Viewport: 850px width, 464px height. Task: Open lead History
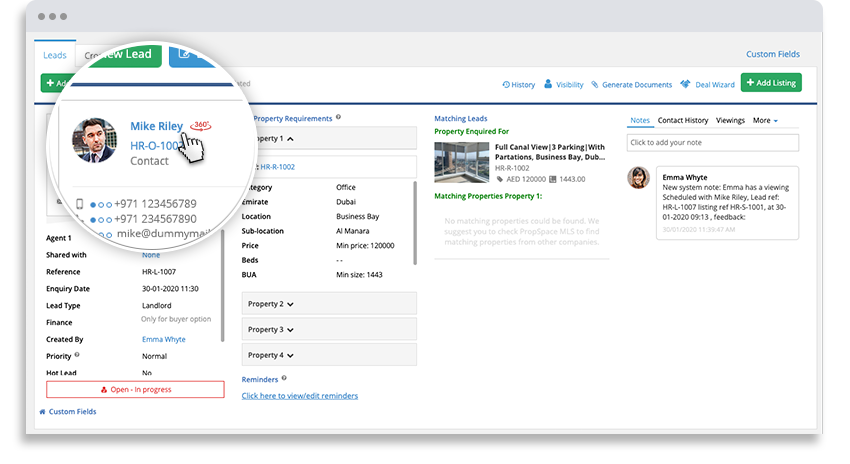pyautogui.click(x=519, y=85)
